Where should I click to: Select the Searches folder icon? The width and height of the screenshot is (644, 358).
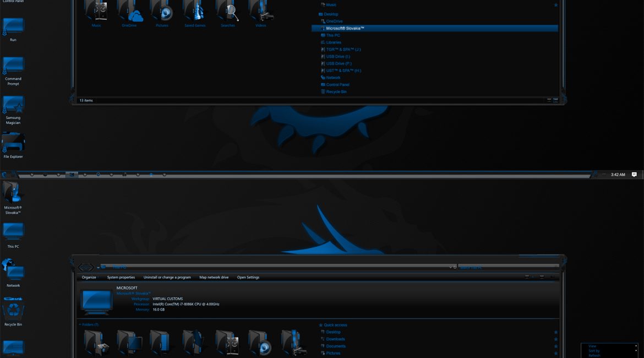227,14
